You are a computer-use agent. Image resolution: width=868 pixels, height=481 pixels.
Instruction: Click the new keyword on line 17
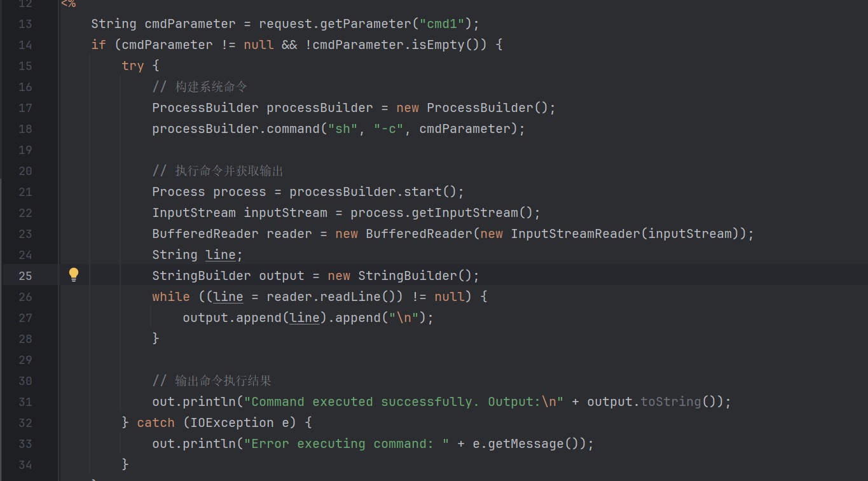click(x=408, y=108)
